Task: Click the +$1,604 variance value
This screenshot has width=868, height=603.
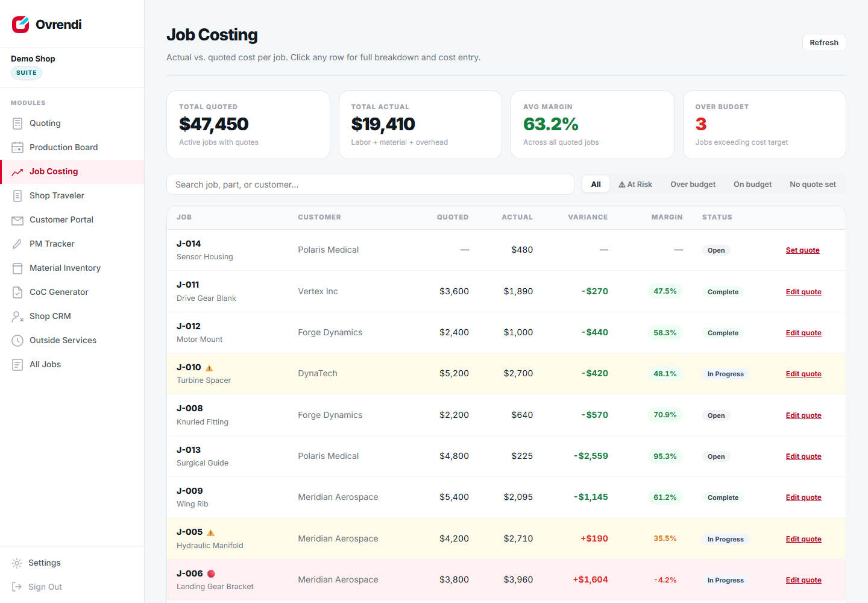Action: click(590, 579)
